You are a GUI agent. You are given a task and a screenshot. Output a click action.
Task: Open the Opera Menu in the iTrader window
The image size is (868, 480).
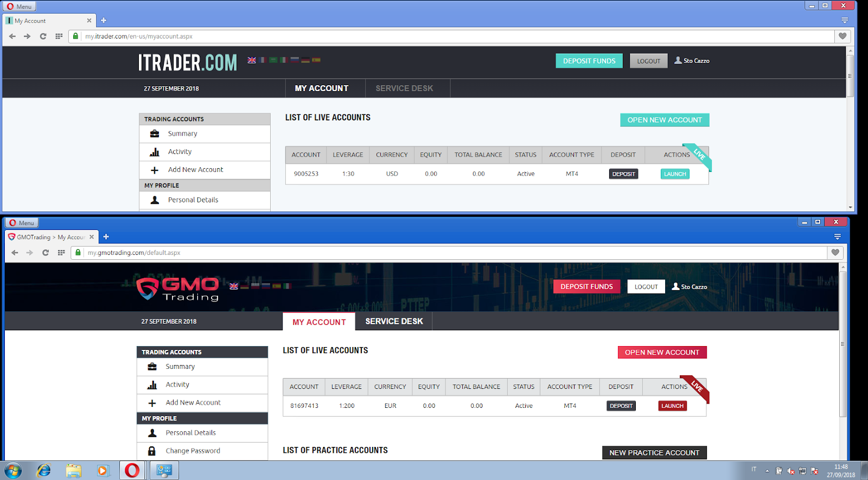pyautogui.click(x=20, y=7)
